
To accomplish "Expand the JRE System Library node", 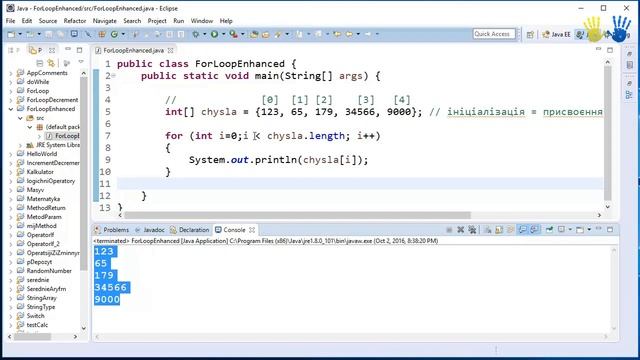I will [20, 145].
